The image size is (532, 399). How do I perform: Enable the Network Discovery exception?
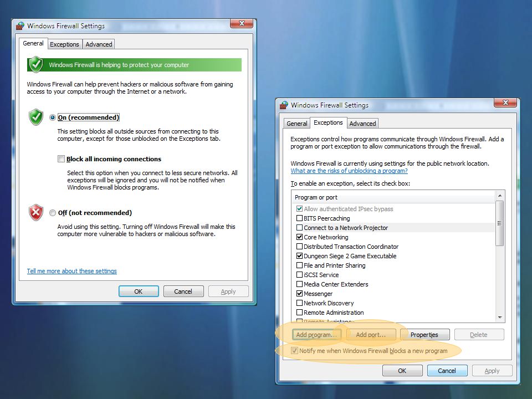point(299,303)
